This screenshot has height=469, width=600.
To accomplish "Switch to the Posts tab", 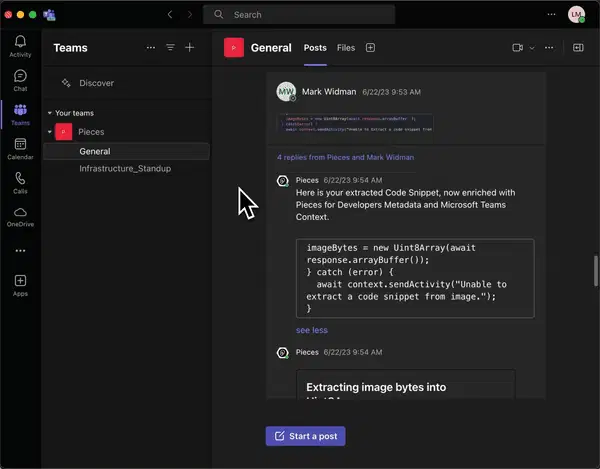I will tap(315, 48).
